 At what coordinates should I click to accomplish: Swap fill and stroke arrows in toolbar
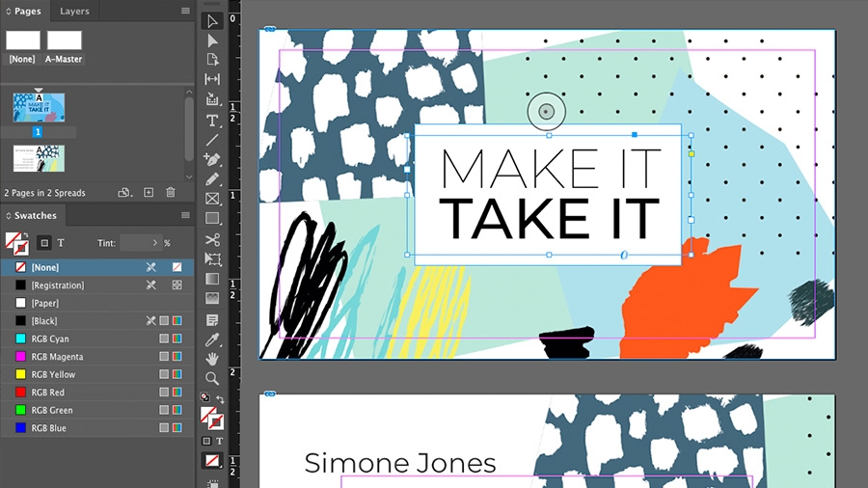(x=220, y=398)
